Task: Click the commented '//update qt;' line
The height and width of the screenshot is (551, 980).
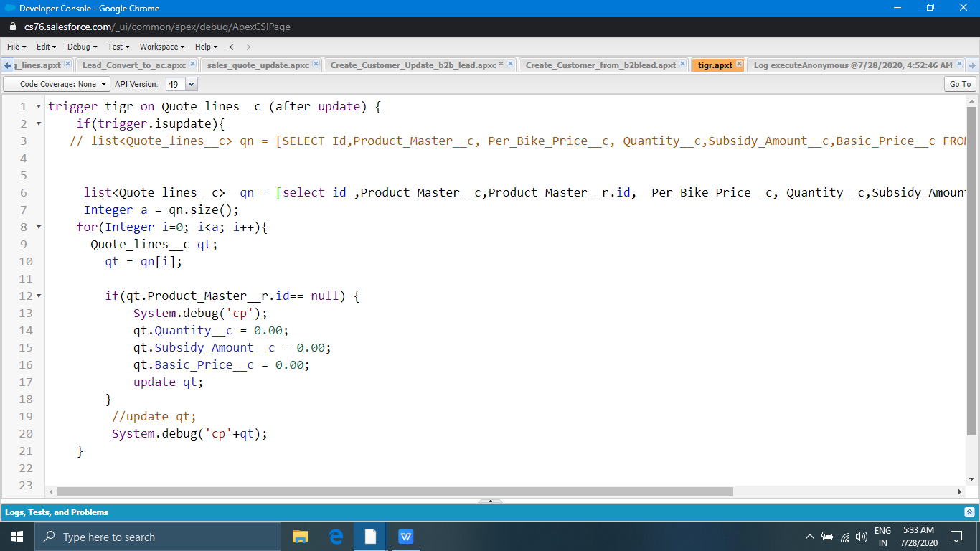Action: (154, 417)
